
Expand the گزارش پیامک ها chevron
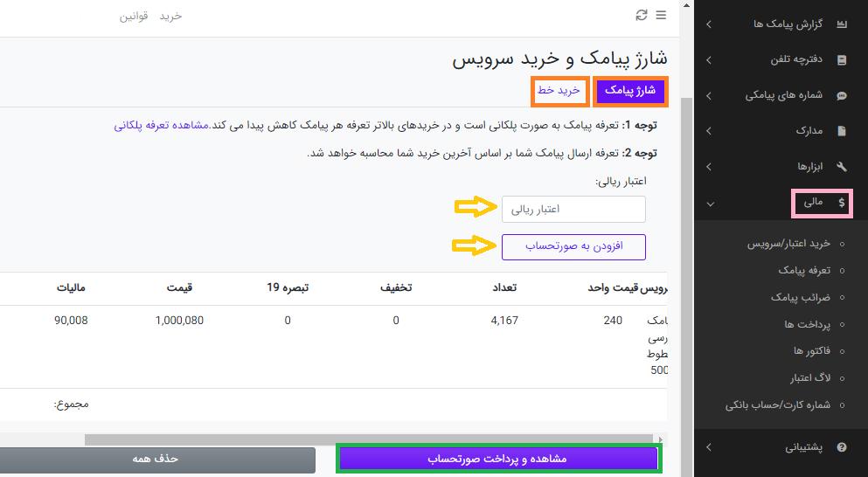[x=709, y=24]
